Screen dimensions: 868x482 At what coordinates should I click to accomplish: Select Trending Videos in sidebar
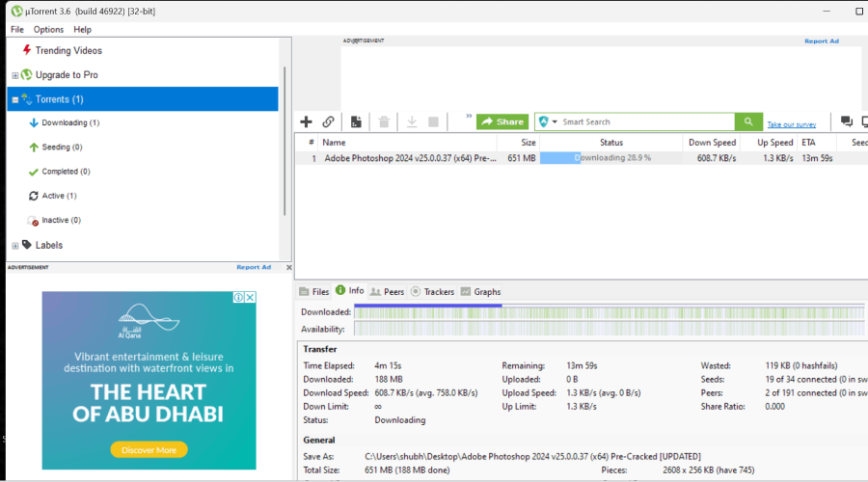click(x=68, y=50)
